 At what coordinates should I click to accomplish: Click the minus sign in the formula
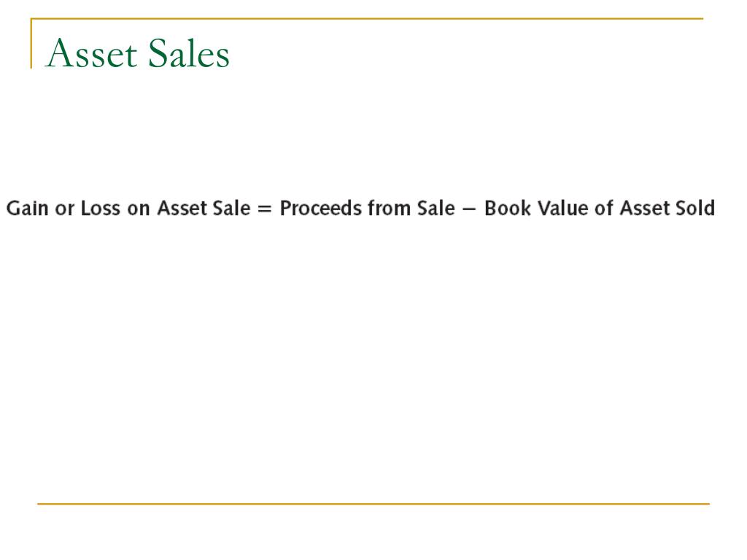(469, 209)
